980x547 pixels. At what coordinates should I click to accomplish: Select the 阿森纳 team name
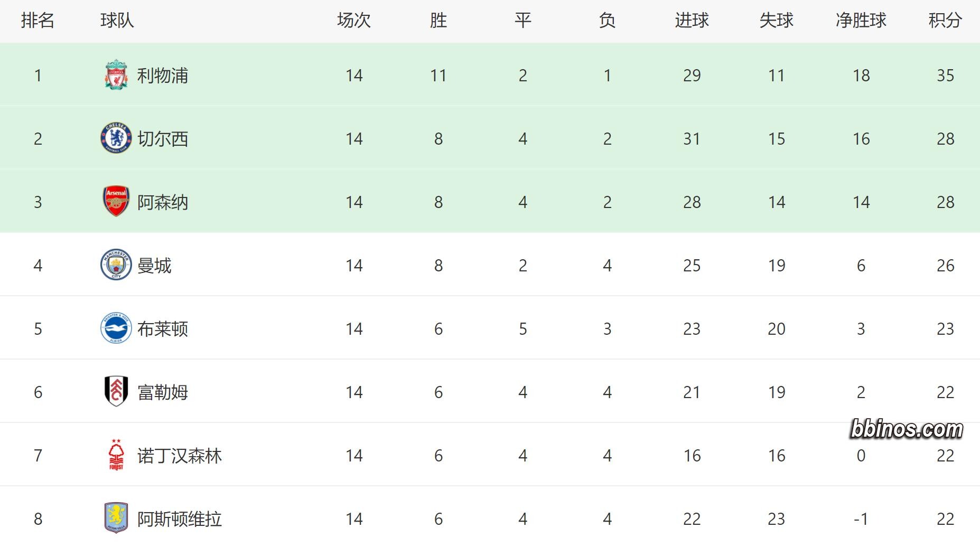click(162, 202)
